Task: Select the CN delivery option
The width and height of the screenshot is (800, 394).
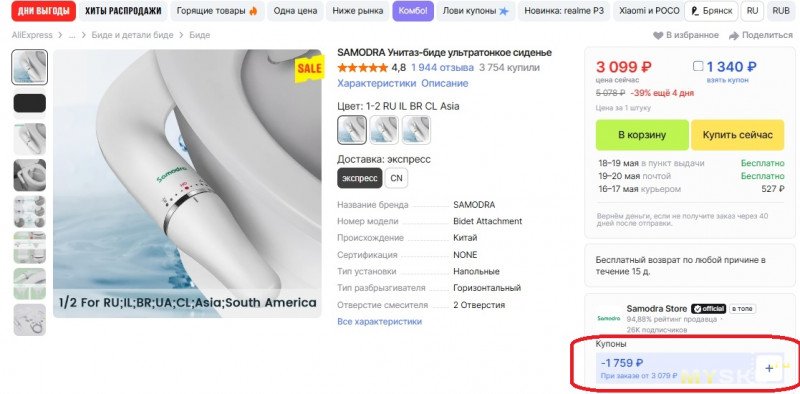Action: [396, 178]
